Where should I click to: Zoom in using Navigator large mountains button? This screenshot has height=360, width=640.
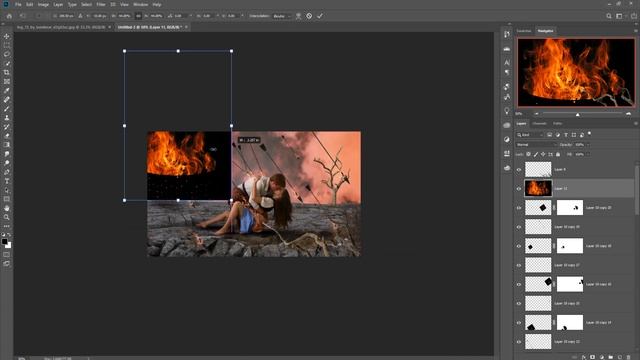629,114
